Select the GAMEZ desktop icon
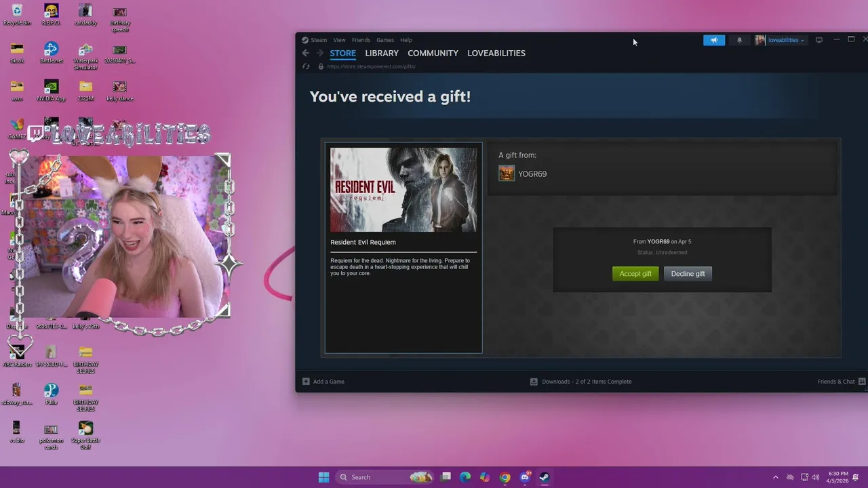 click(17, 129)
